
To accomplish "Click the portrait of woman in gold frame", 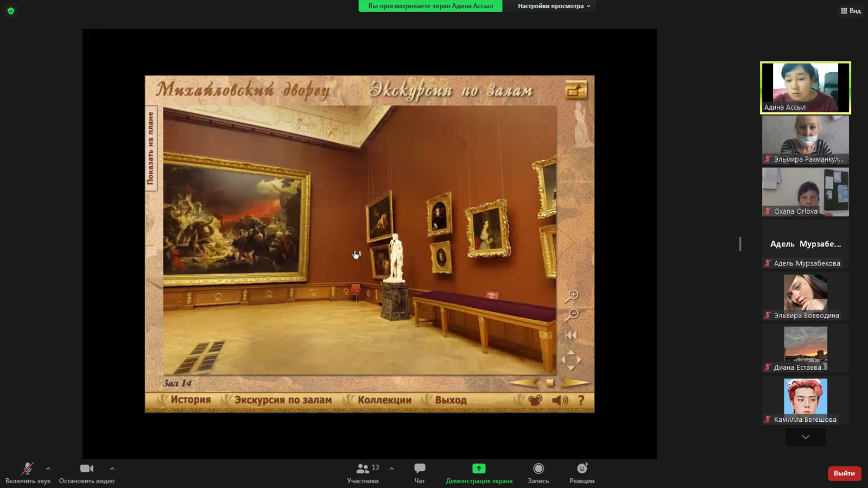I will [488, 230].
